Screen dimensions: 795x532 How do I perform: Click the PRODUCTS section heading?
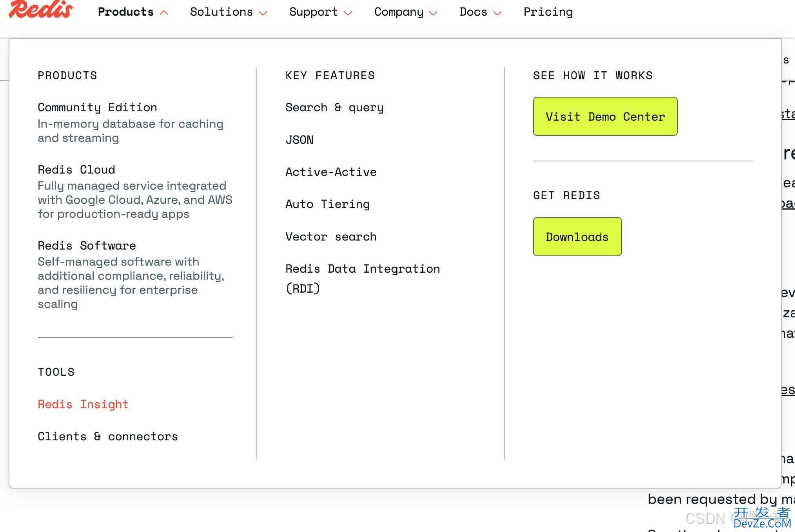pyautogui.click(x=67, y=75)
